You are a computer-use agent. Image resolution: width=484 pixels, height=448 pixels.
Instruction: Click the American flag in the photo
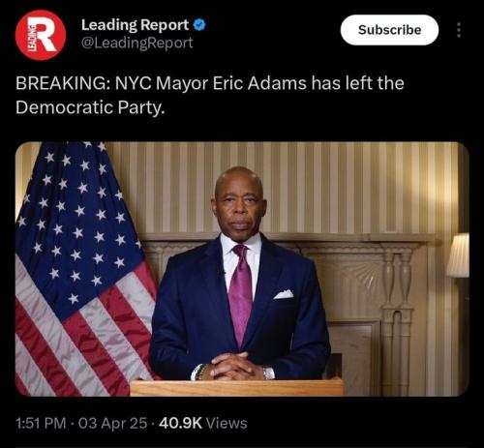[84, 269]
